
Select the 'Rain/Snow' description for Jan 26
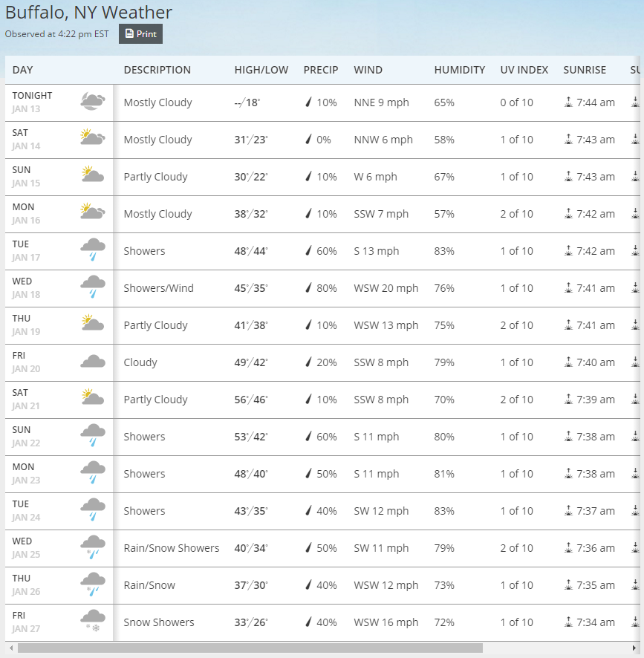(149, 585)
